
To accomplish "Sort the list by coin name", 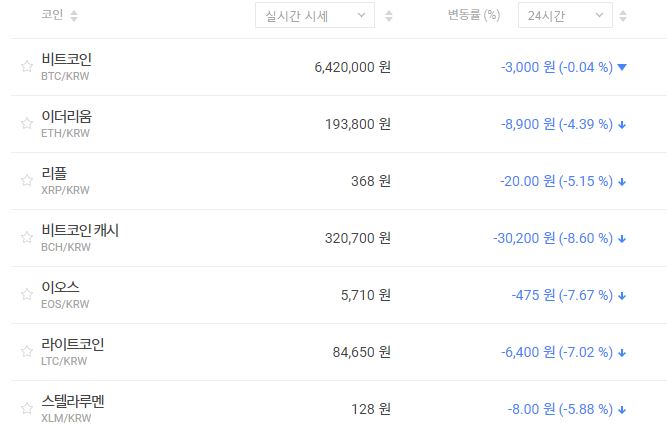I will coord(74,16).
